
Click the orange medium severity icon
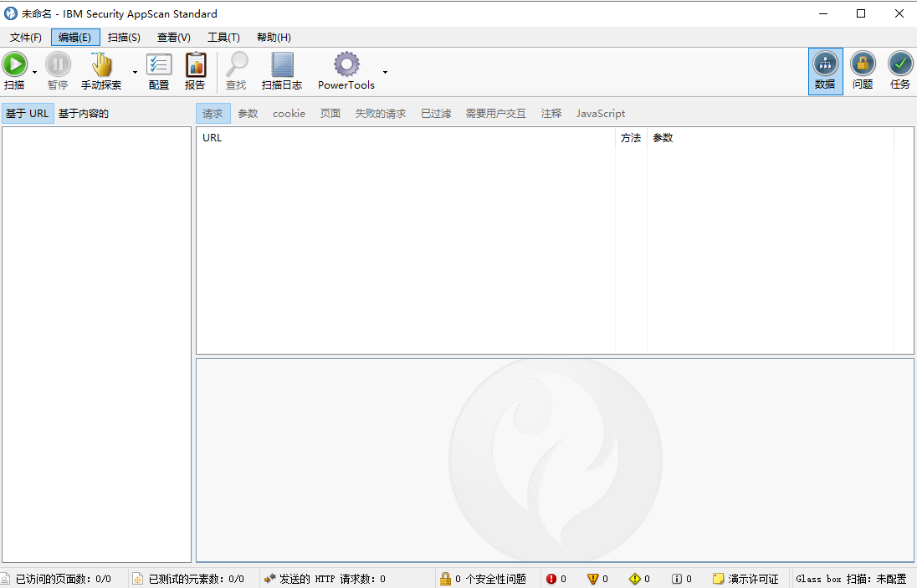[x=592, y=579]
